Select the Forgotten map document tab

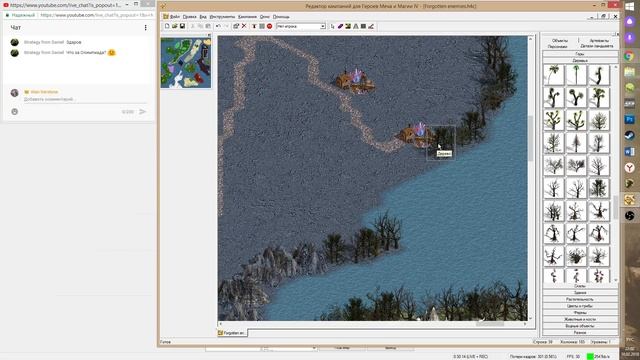232,333
